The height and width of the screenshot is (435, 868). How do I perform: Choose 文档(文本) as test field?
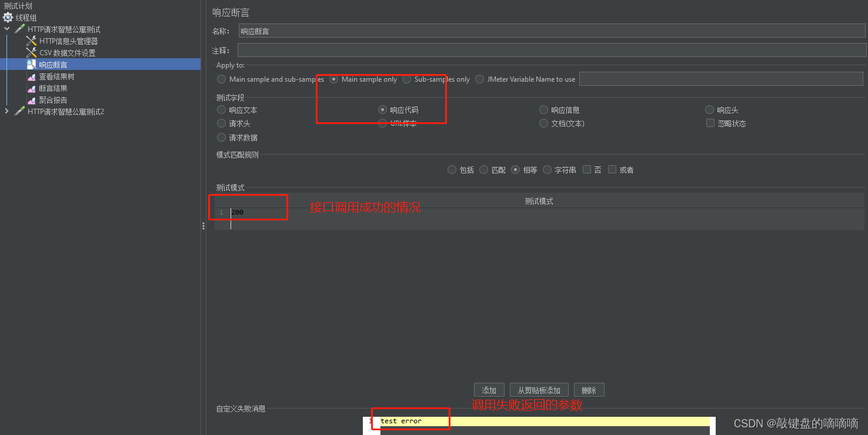[544, 123]
